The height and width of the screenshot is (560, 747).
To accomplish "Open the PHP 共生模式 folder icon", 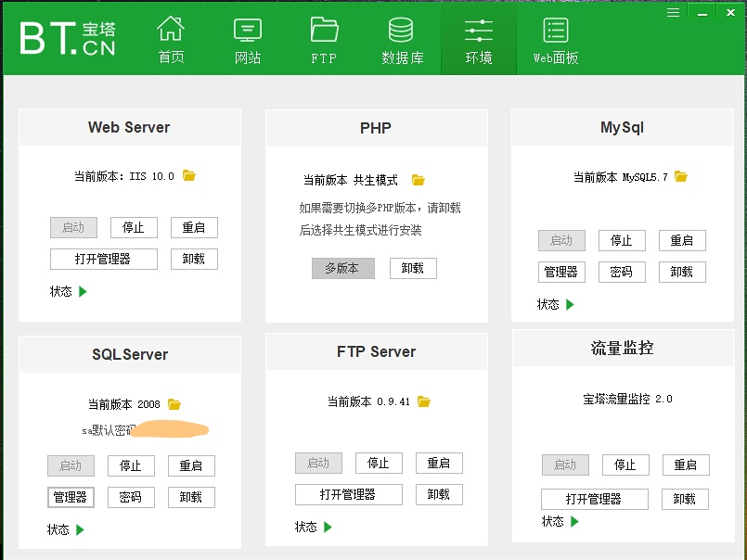I will click(x=419, y=180).
